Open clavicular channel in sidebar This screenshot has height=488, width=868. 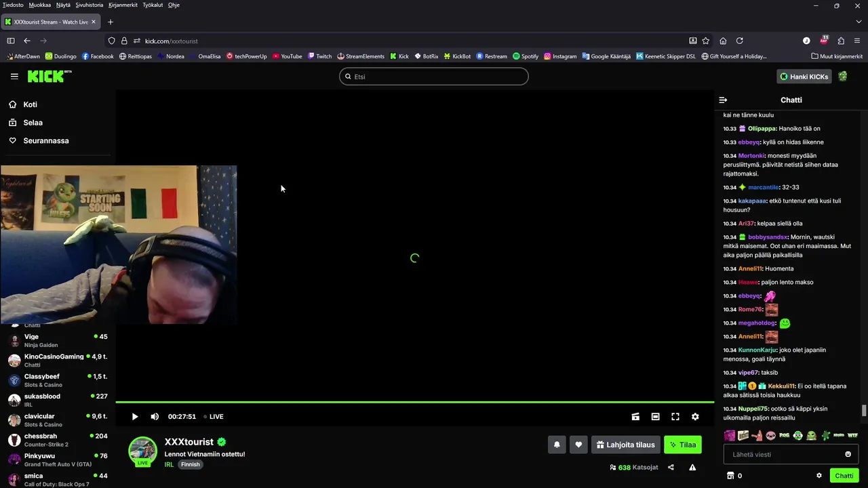(x=58, y=420)
